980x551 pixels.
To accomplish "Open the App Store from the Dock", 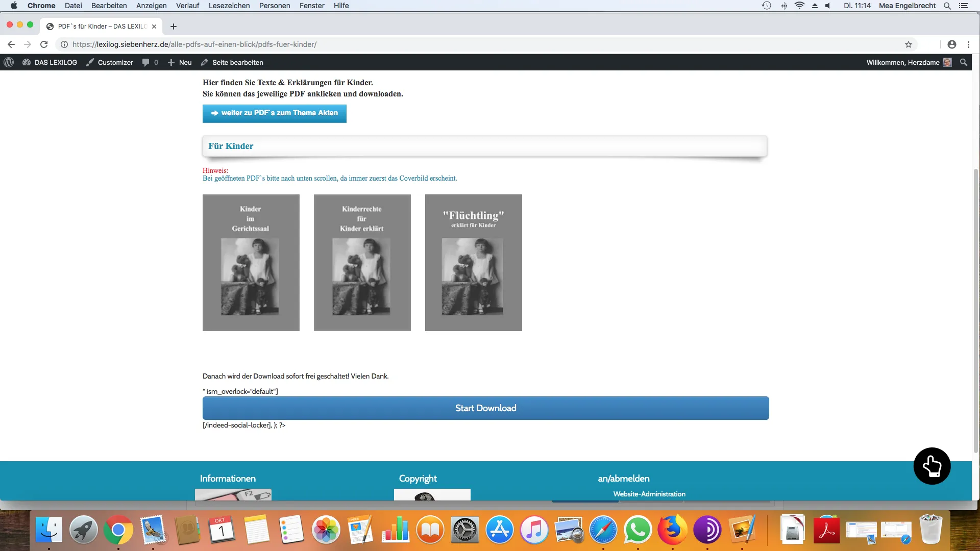I will (x=500, y=530).
